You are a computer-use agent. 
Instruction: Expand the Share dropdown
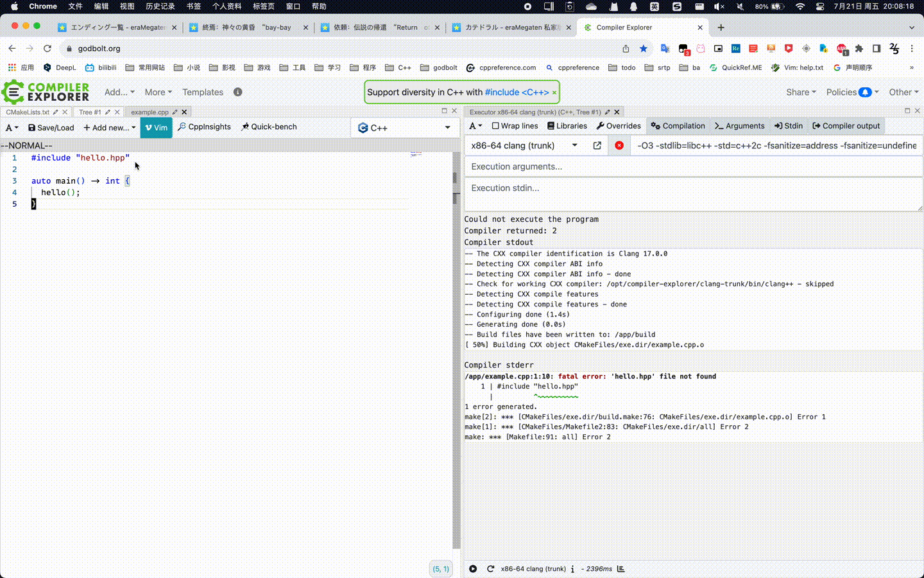(801, 92)
